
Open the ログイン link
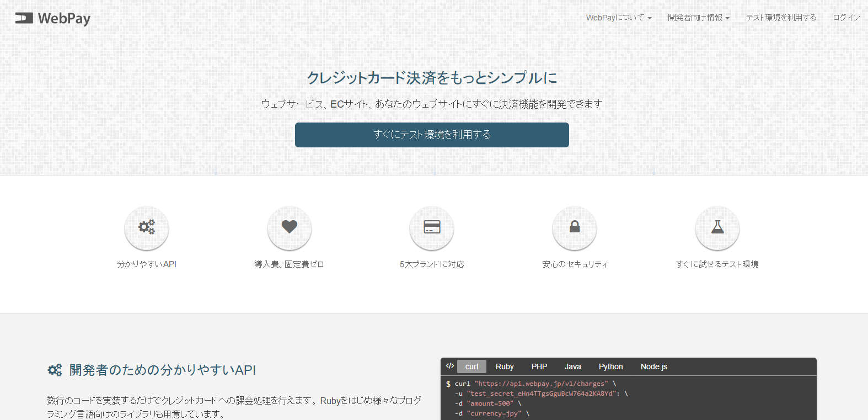pyautogui.click(x=846, y=18)
